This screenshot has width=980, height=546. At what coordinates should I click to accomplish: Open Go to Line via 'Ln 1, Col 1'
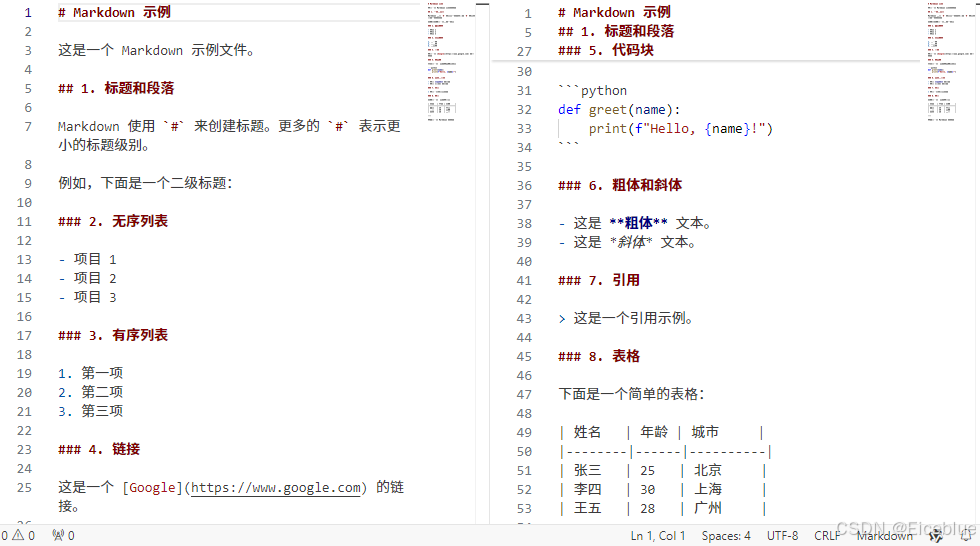point(658,535)
